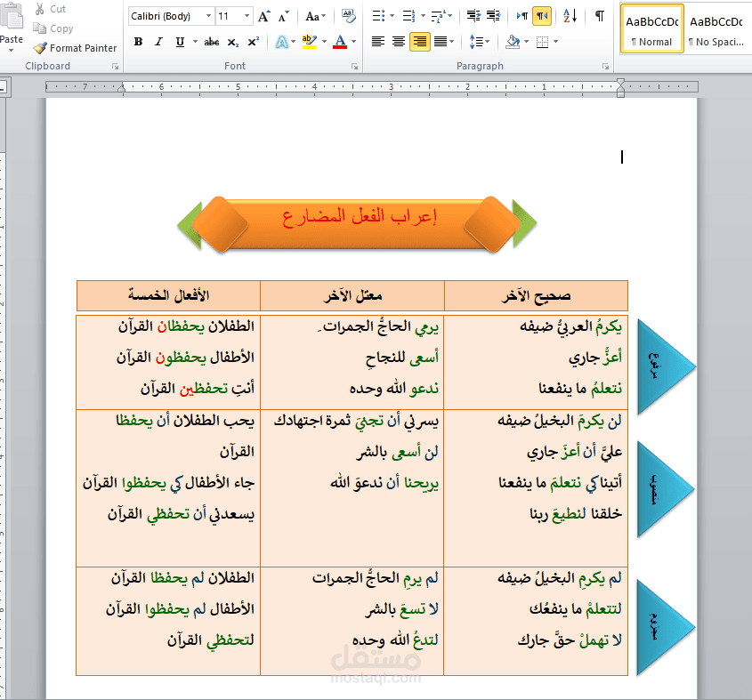Expand the underline style dropdown arrow
This screenshot has width=752, height=700.
tap(195, 42)
